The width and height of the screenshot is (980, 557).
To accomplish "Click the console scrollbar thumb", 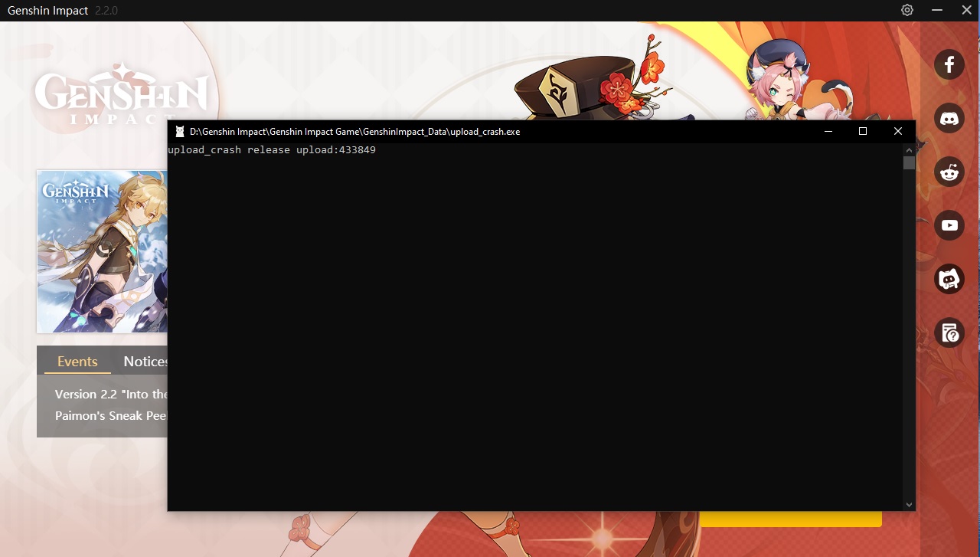I will (x=910, y=161).
